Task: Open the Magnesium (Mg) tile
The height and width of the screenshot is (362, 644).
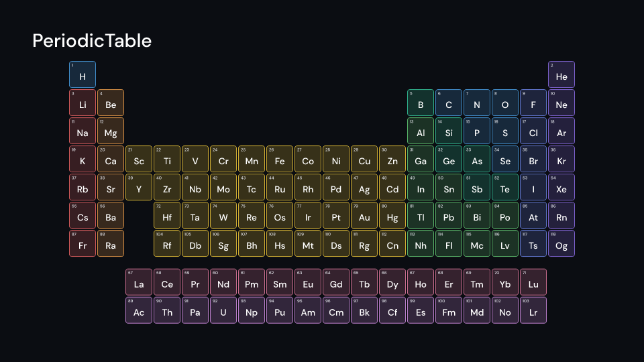Action: [x=111, y=131]
